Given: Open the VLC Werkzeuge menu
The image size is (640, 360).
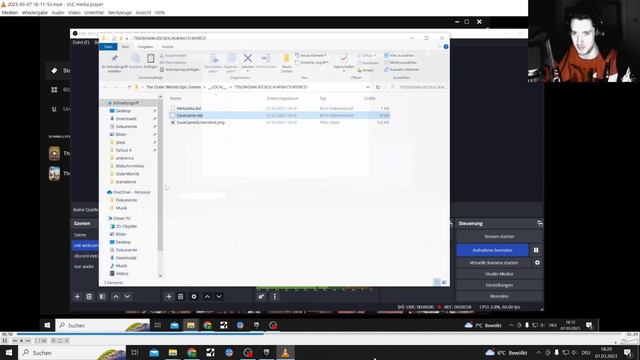Looking at the screenshot, I should 120,13.
